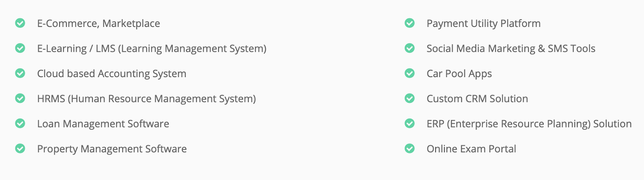This screenshot has width=644, height=180.
Task: Click the Custom CRM Solution text
Action: [477, 99]
